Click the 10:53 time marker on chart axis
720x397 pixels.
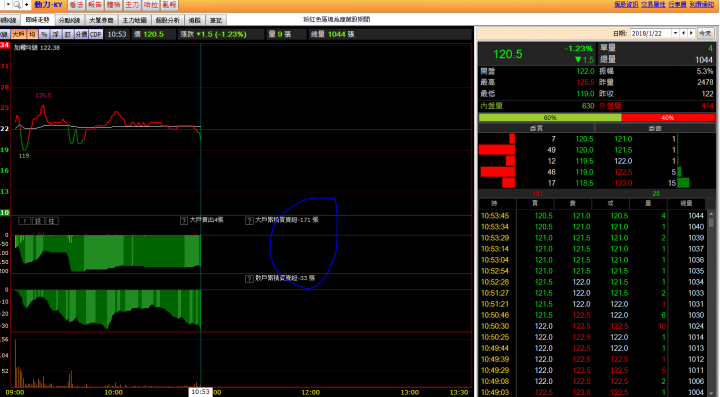[200, 392]
